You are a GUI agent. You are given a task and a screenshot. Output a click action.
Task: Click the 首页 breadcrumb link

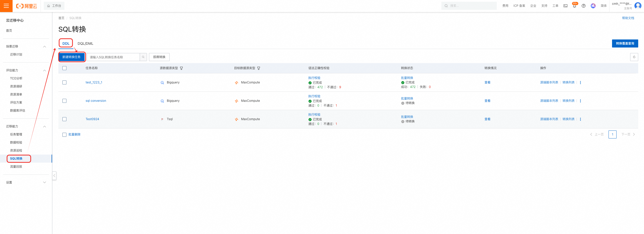[61, 18]
